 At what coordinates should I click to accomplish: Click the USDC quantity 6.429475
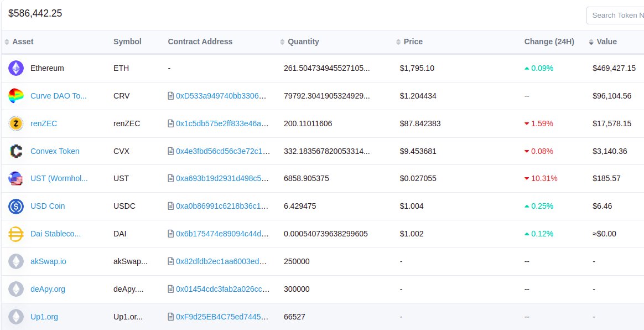click(300, 206)
